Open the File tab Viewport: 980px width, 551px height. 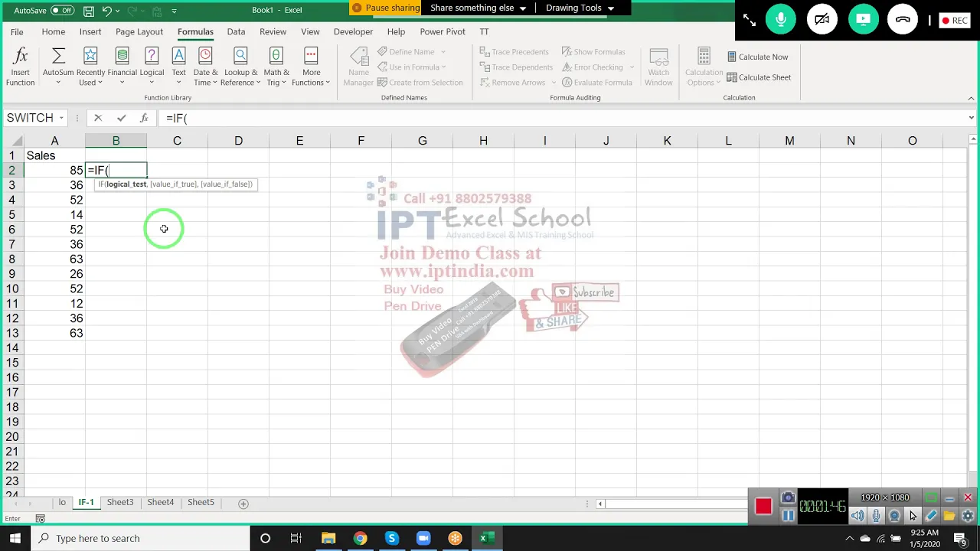(x=17, y=31)
